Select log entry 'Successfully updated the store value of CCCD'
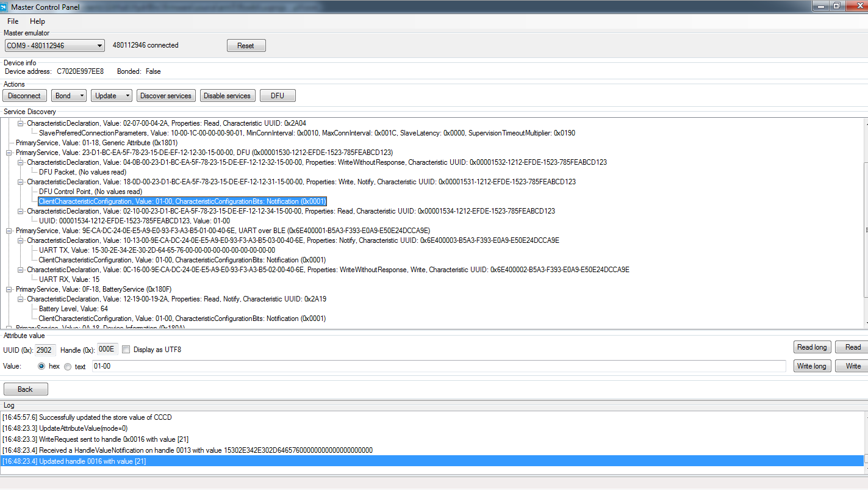The width and height of the screenshot is (868, 490). 432,417
